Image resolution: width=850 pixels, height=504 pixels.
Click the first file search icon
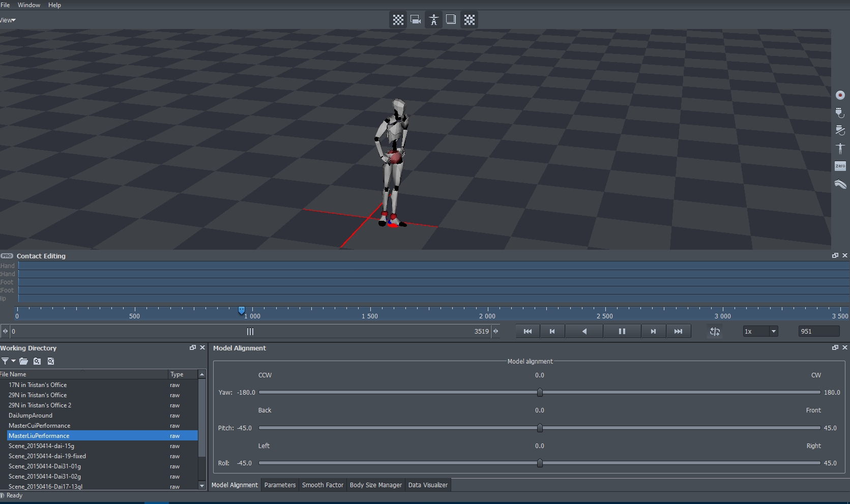point(37,361)
